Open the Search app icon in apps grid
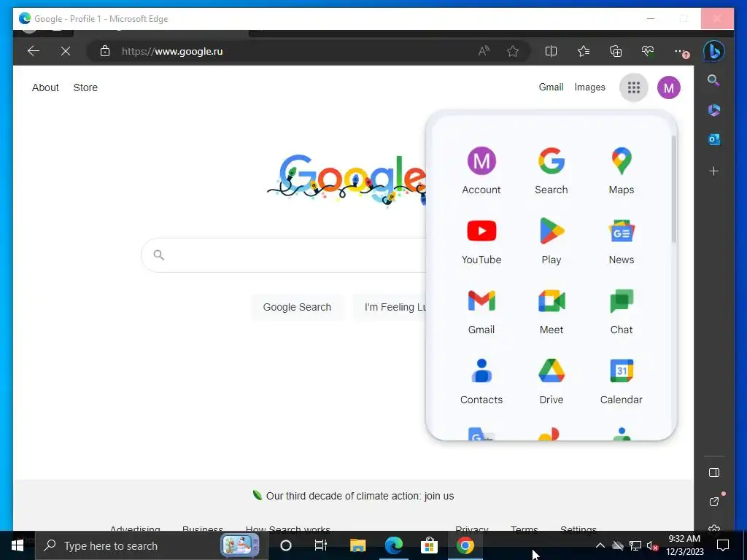747x560 pixels. [x=551, y=171]
